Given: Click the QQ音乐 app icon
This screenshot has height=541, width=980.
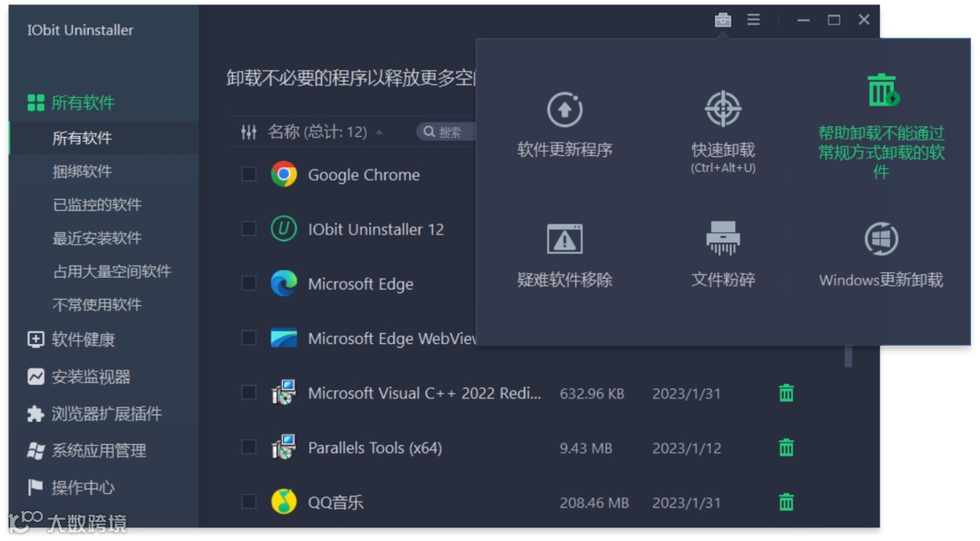Looking at the screenshot, I should coord(284,502).
